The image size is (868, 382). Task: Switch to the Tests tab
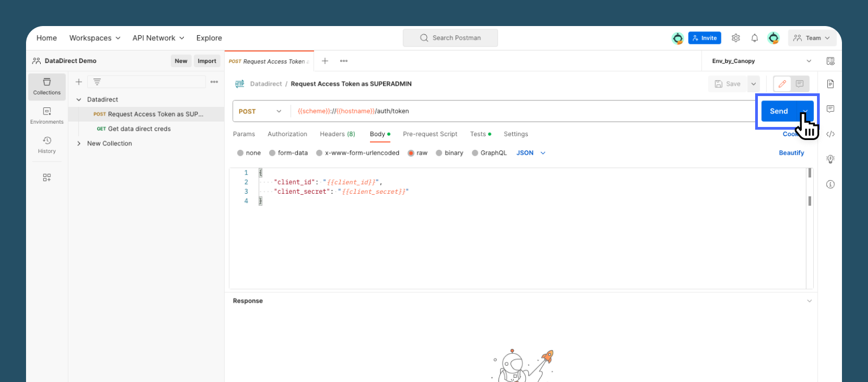[481, 134]
